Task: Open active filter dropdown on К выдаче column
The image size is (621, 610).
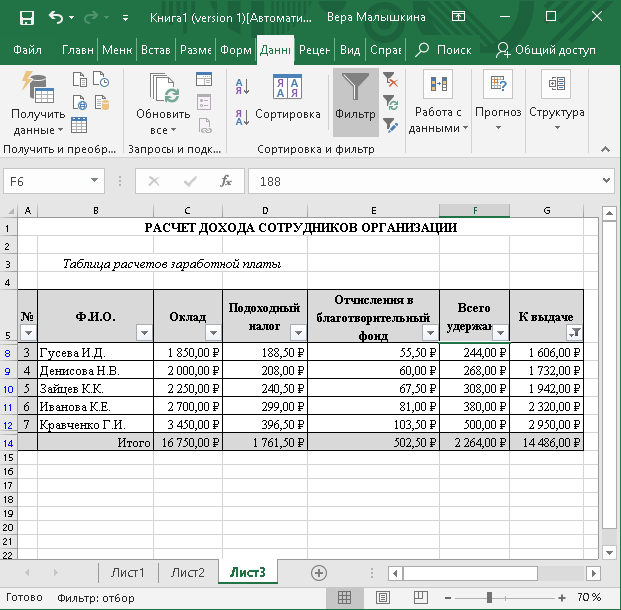Action: tap(574, 333)
